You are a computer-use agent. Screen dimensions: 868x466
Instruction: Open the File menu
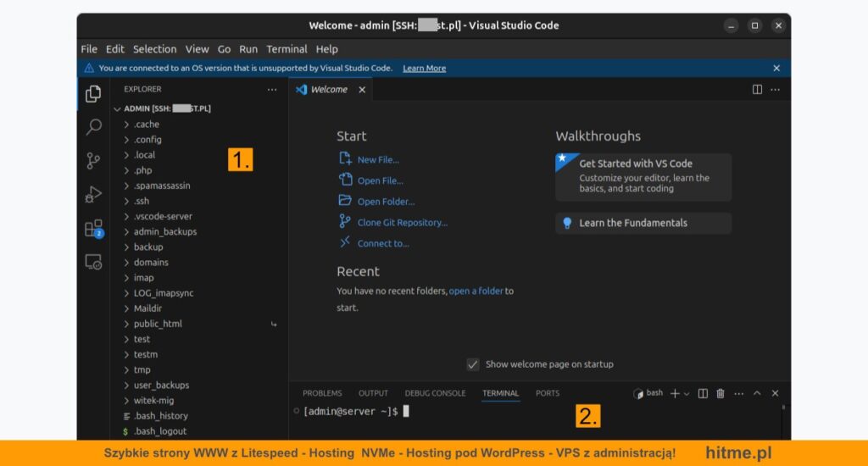[x=89, y=49]
